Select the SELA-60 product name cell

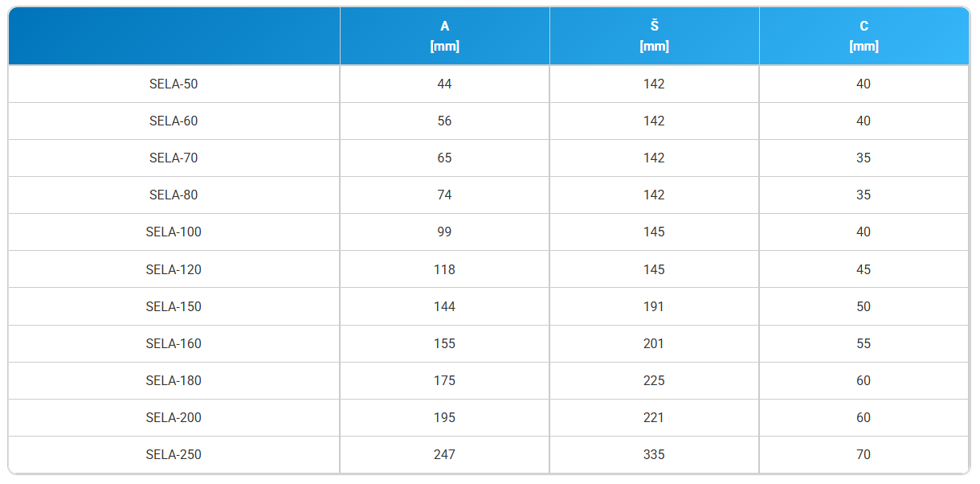[x=174, y=121]
